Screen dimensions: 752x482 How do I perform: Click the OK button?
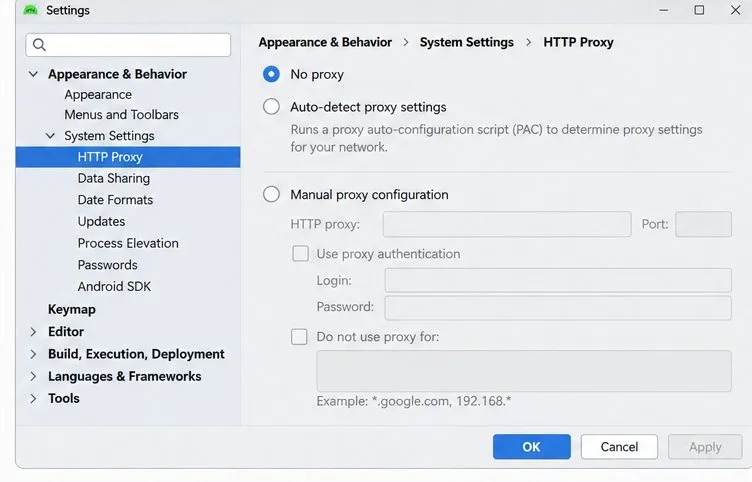click(531, 447)
